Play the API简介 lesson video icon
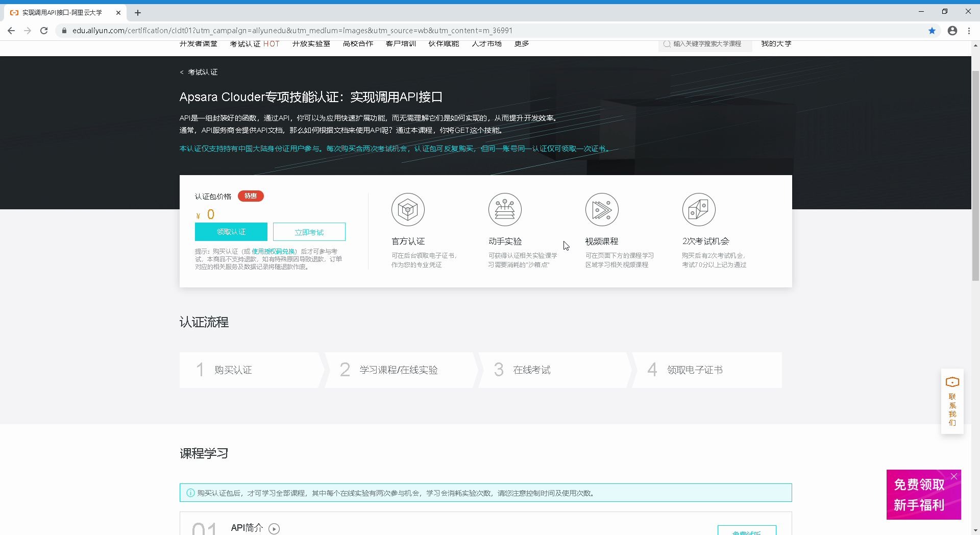Screen dimensions: 980x535 point(274,529)
